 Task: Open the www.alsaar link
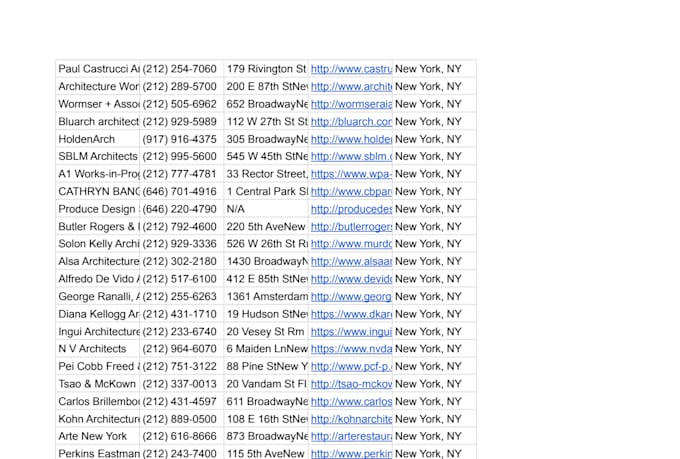[x=351, y=261]
